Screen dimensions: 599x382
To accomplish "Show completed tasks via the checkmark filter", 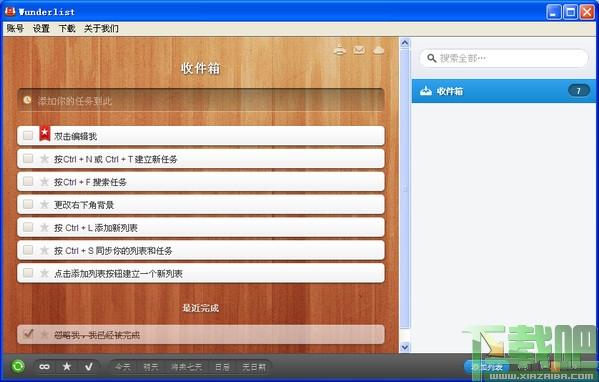I will point(89,367).
